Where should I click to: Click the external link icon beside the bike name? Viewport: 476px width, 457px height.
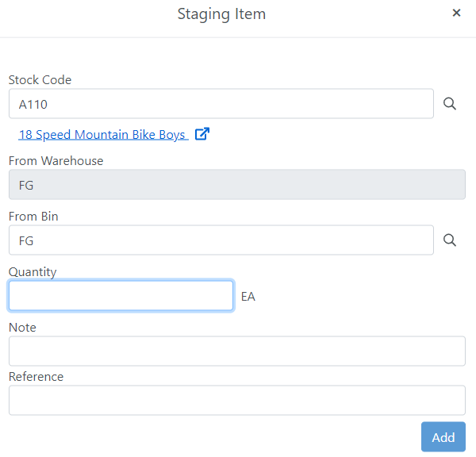pos(202,134)
